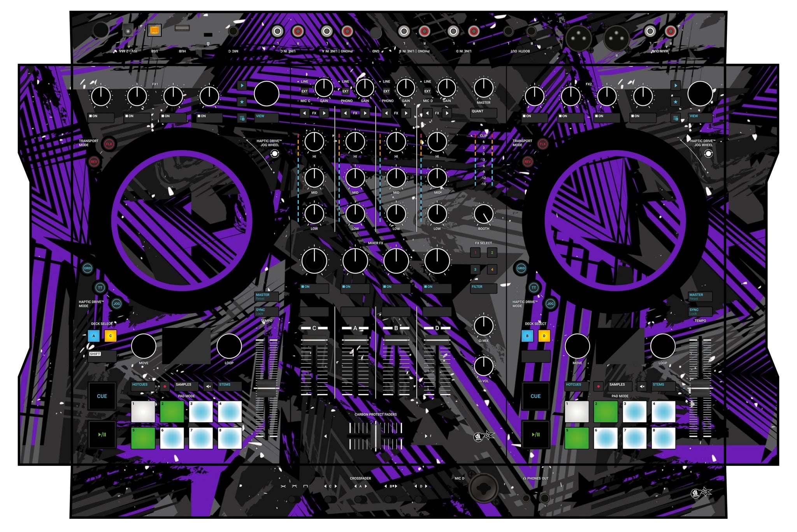Click the right deck REV button
The image size is (797, 532).
click(527, 162)
